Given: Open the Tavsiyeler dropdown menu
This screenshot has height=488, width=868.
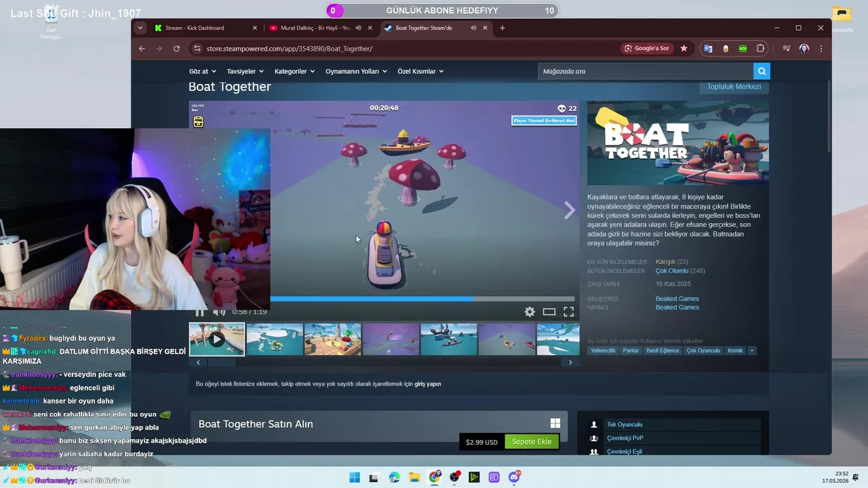Looking at the screenshot, I should tap(245, 71).
